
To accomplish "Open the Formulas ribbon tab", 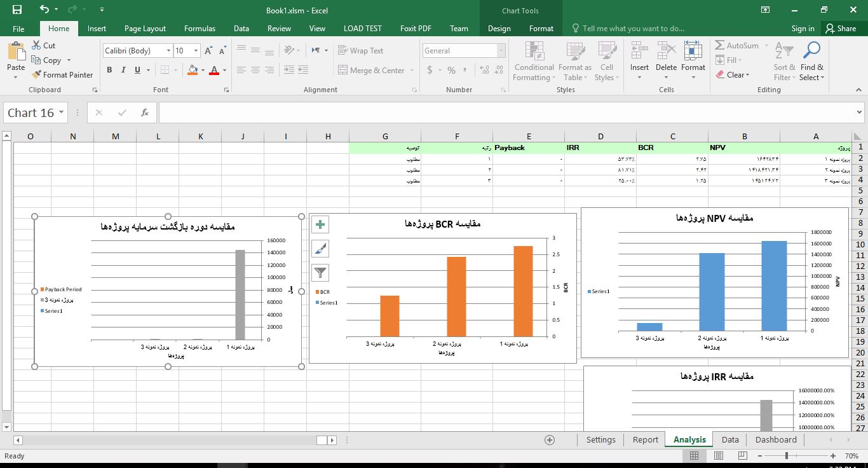I will pos(200,29).
